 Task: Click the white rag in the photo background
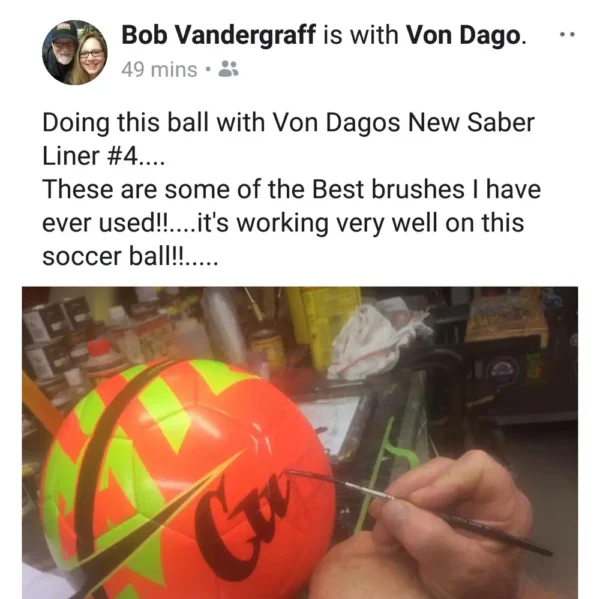377,341
